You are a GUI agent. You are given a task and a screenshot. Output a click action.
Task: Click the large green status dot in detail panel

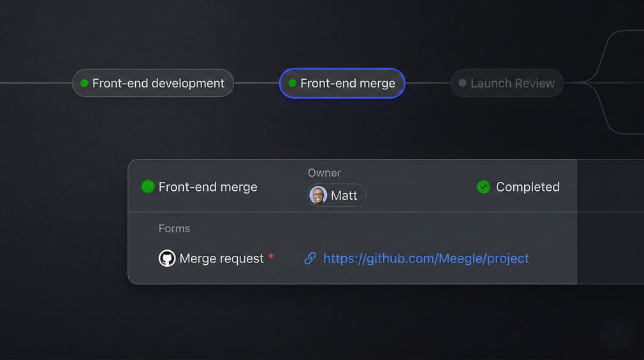(x=148, y=187)
